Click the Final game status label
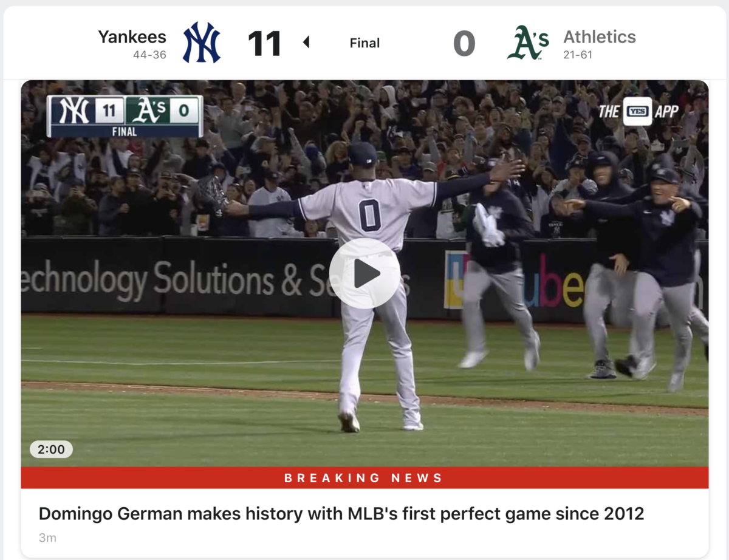The image size is (729, 560). coord(364,43)
